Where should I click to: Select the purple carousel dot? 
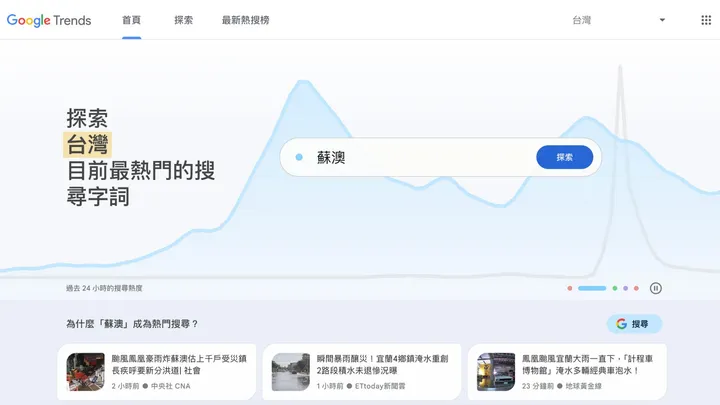click(x=625, y=288)
